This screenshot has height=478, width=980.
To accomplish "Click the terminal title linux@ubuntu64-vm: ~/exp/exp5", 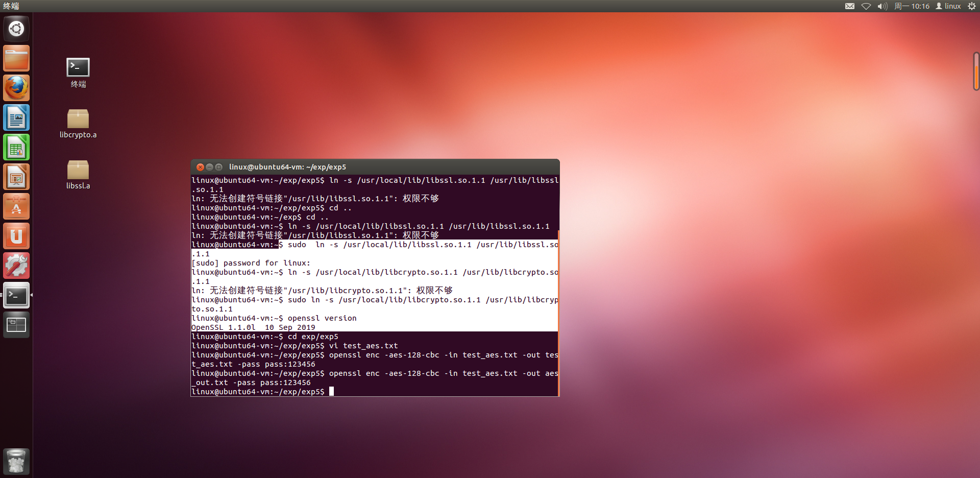I will click(287, 167).
